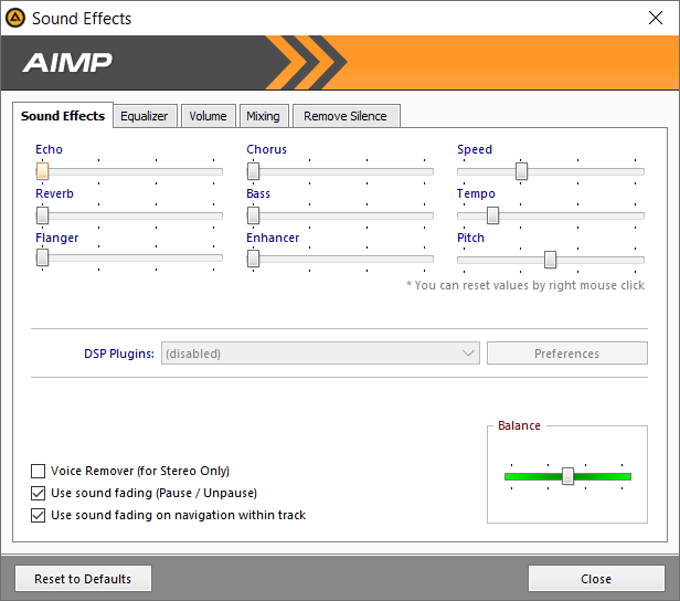Open the DSP Plugins dropdown
This screenshot has height=601, width=680.
click(x=320, y=353)
